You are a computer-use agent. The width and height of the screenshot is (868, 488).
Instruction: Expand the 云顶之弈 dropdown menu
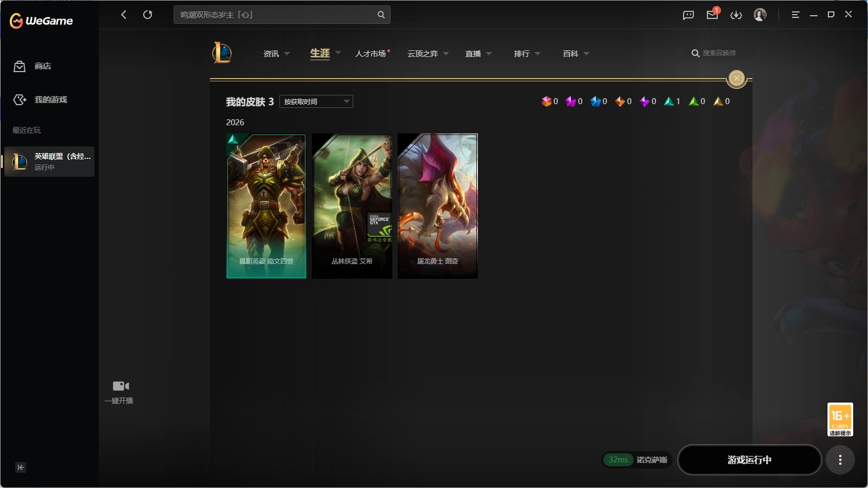[428, 54]
